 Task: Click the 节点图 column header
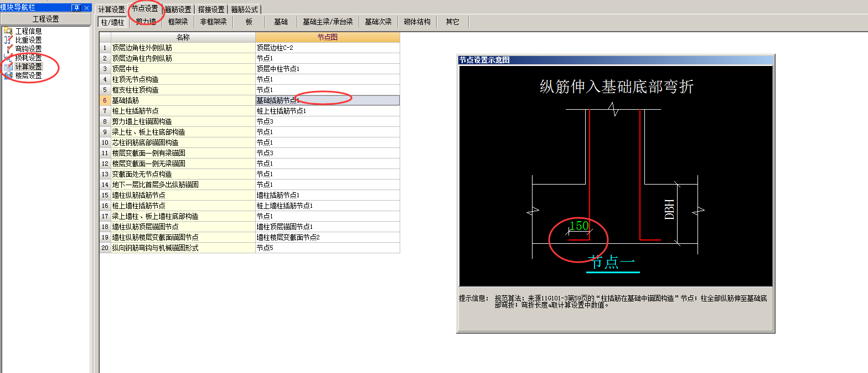328,37
